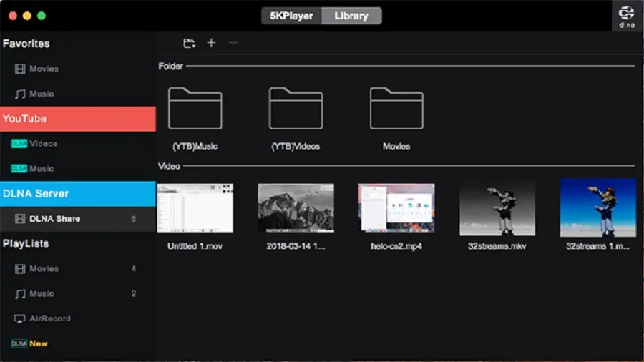
Task: Click the helo-cs2.mp4 file name
Action: (396, 246)
